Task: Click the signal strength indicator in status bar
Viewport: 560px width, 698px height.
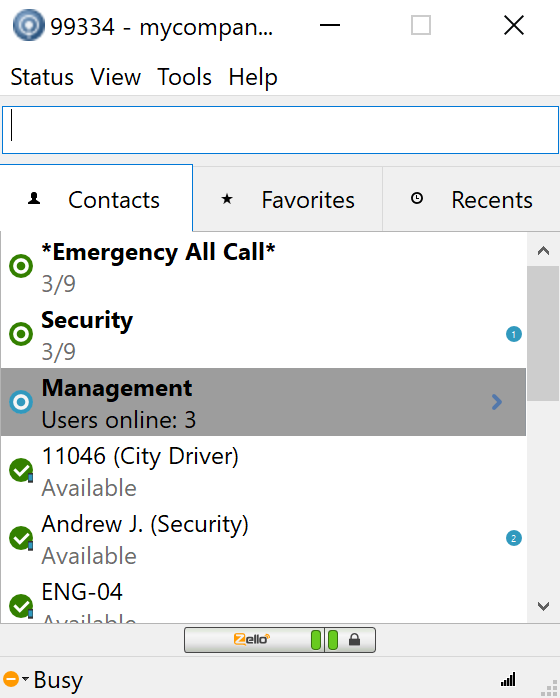Action: tap(508, 679)
